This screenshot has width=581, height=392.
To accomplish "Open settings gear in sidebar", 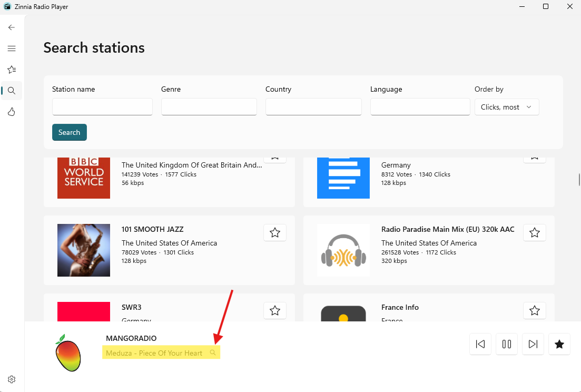I will tap(12, 379).
